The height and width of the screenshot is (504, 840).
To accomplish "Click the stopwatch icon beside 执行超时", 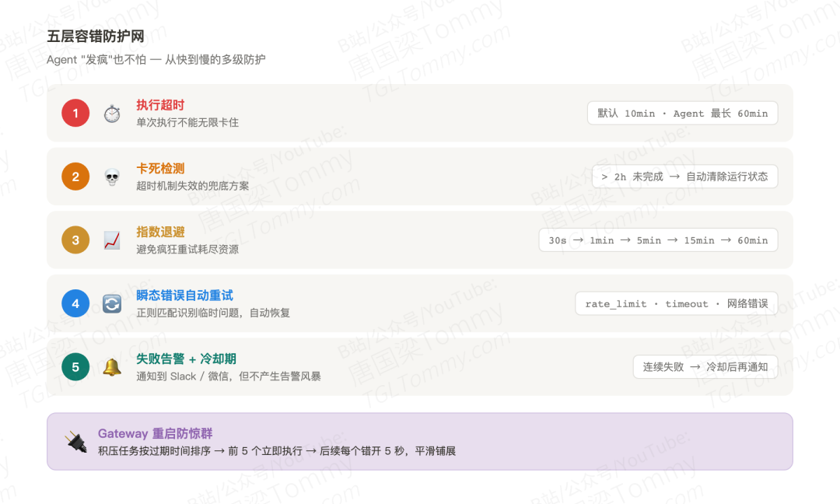I will tap(112, 114).
